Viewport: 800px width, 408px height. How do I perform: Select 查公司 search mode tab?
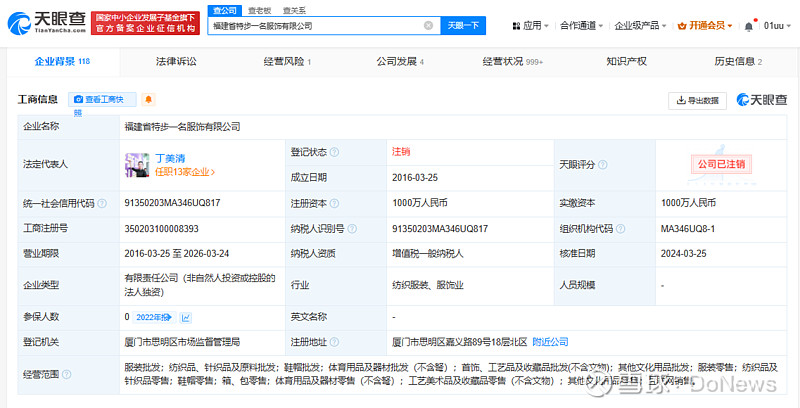point(225,11)
